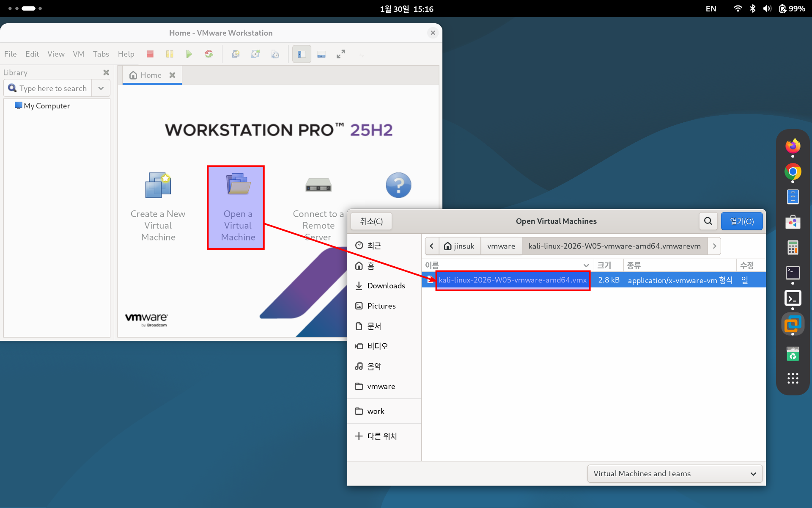The width and height of the screenshot is (812, 508).
Task: Close the Library panel
Action: coord(106,72)
